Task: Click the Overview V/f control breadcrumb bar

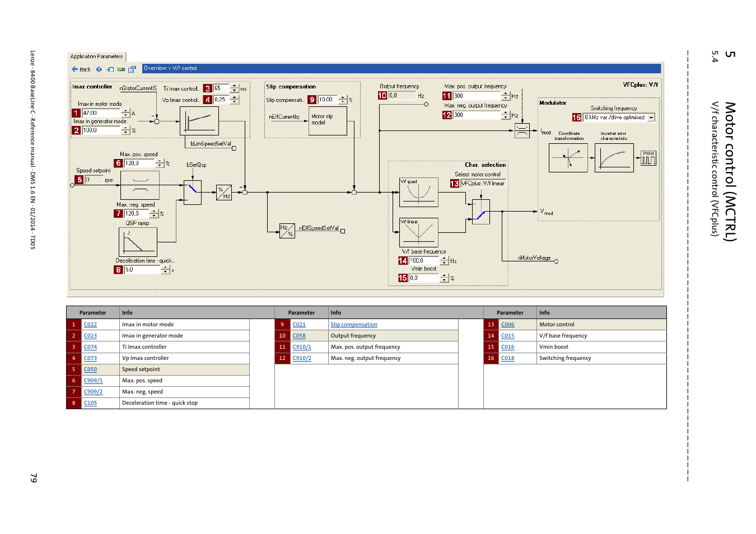Action: (x=402, y=68)
